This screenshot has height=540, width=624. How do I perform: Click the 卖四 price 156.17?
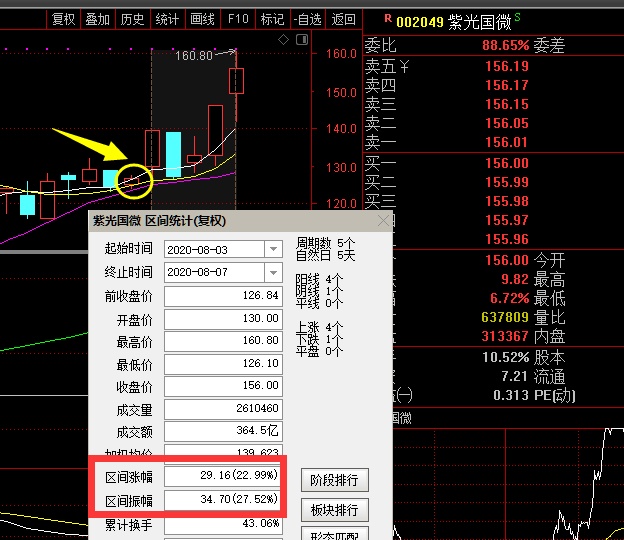pos(507,85)
